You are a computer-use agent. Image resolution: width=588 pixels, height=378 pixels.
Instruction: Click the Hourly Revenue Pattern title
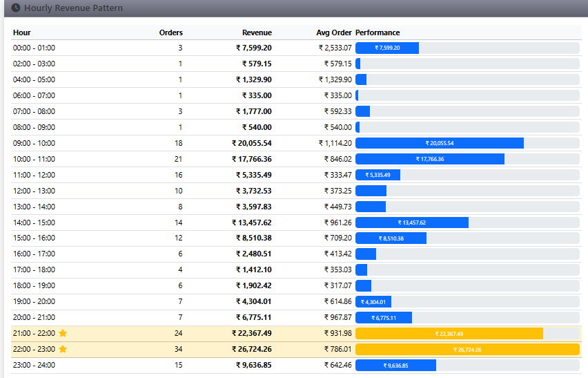coord(73,8)
